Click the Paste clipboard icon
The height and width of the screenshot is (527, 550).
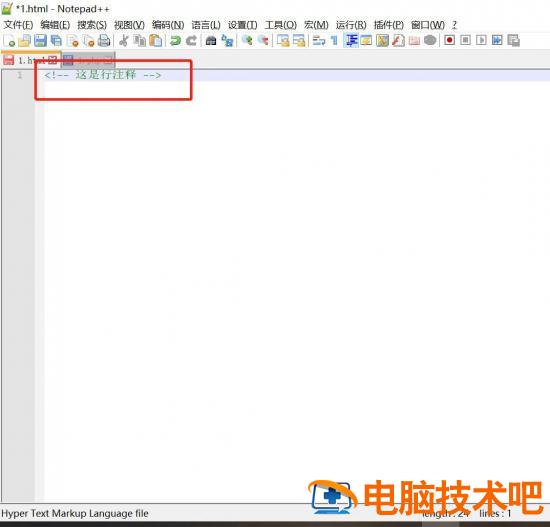coord(156,41)
